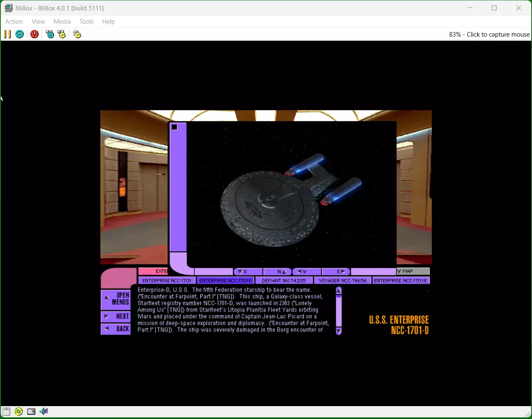Click the 86Box title bar app icon
This screenshot has height=419, width=532.
pyautogui.click(x=8, y=8)
